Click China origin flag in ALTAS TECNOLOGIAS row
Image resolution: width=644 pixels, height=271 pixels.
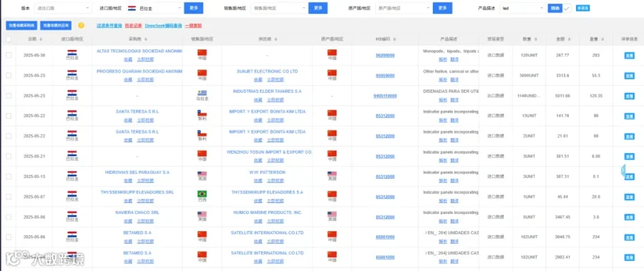pyautogui.click(x=332, y=53)
